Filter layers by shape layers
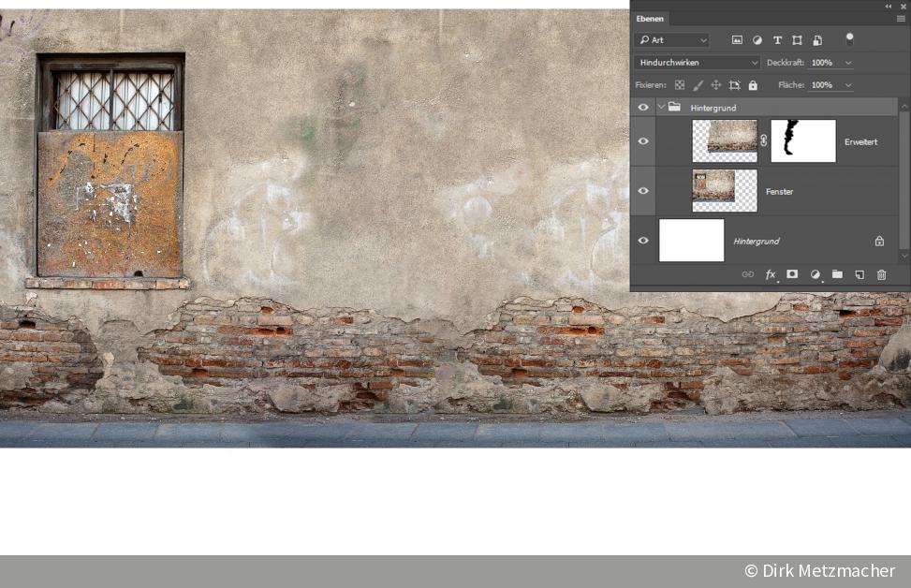The width and height of the screenshot is (911, 588). (x=797, y=40)
